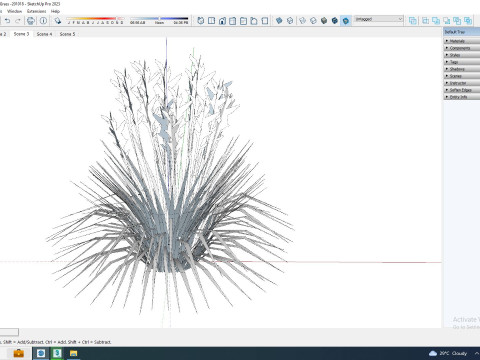Open the Untagged tag dropdown

click(379, 19)
